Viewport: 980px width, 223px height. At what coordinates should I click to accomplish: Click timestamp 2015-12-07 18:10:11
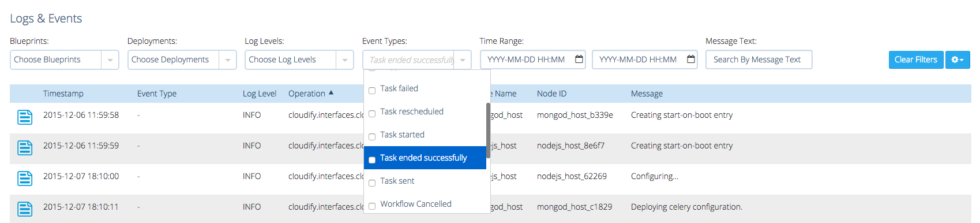click(81, 207)
